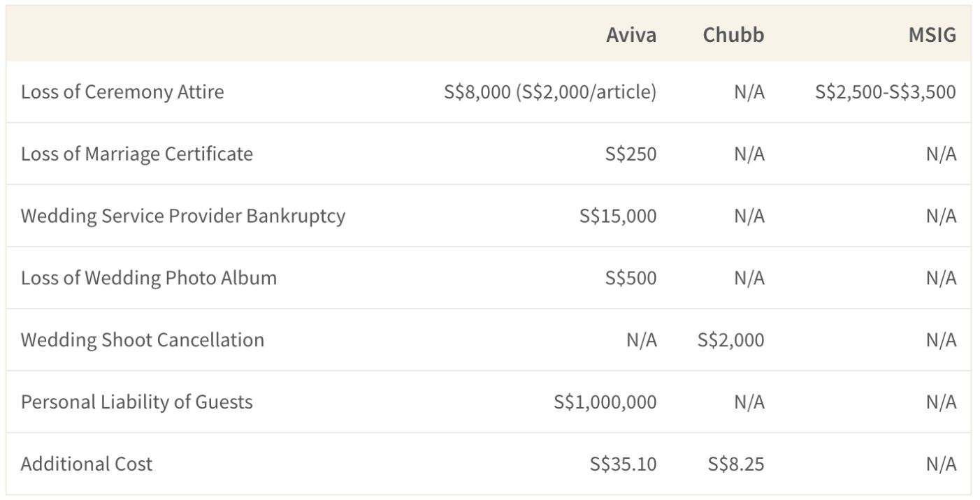The image size is (980, 500).
Task: Select the S$500 photo album value
Action: pos(631,278)
